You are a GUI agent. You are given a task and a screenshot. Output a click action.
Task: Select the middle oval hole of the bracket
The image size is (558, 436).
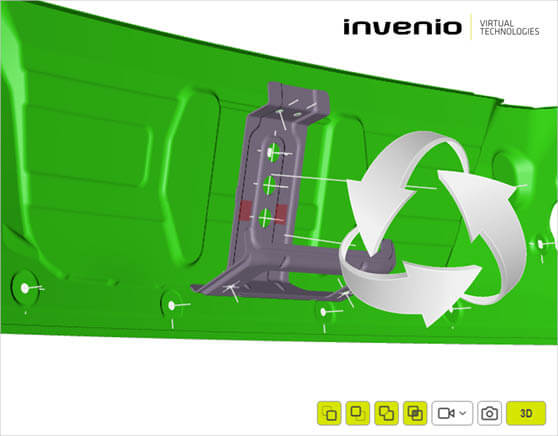coord(270,185)
